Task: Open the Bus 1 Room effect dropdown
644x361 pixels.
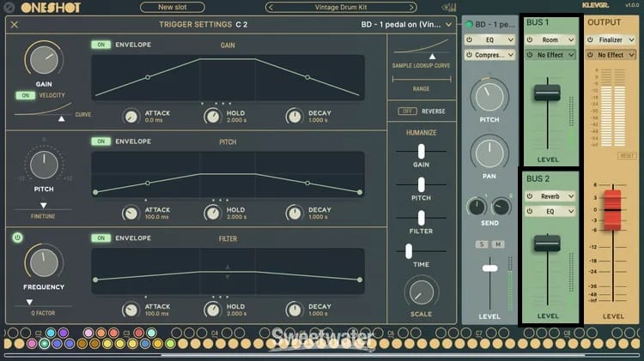Action: (550, 39)
